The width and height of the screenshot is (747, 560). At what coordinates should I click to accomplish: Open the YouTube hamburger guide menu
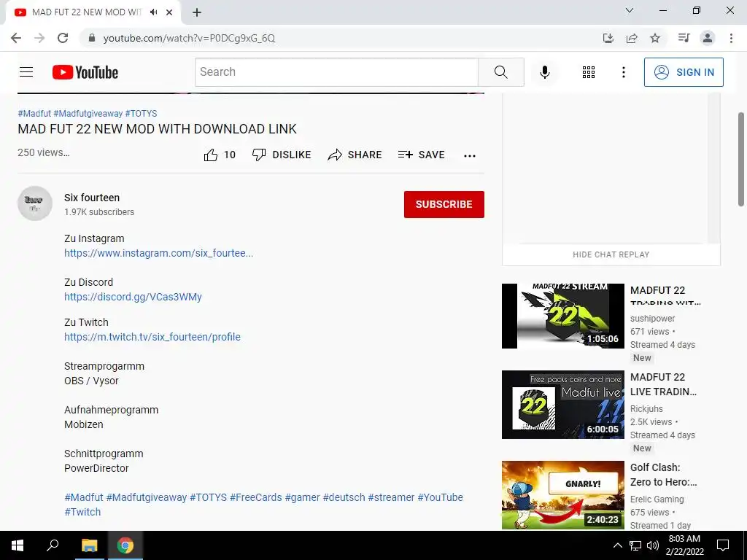click(x=26, y=72)
